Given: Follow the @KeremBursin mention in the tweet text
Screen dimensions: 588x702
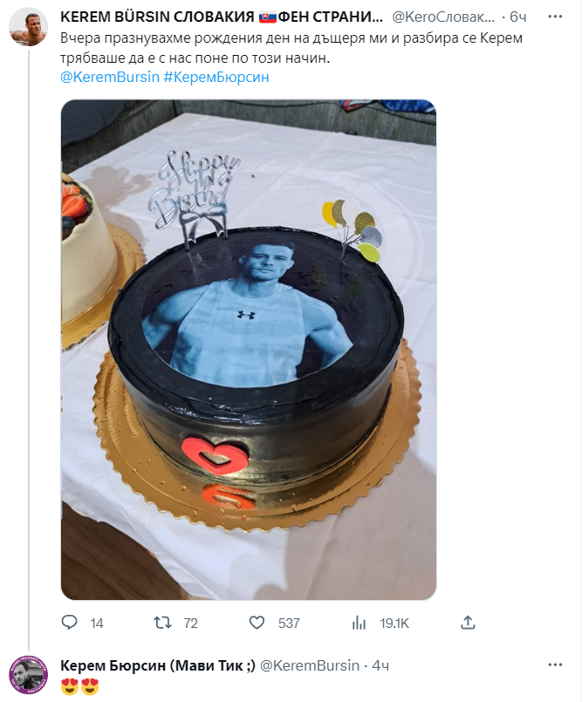Looking at the screenshot, I should (108, 77).
